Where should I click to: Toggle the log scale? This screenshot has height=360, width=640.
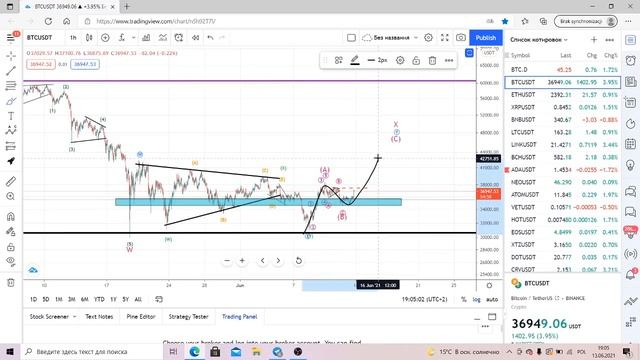476,299
